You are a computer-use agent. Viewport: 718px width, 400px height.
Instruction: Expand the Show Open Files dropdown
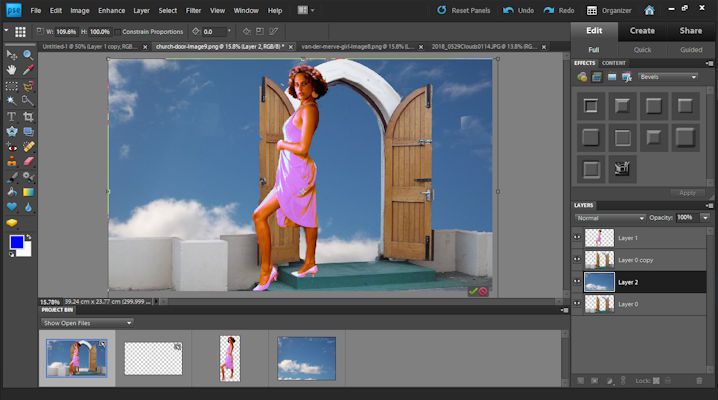pos(87,323)
